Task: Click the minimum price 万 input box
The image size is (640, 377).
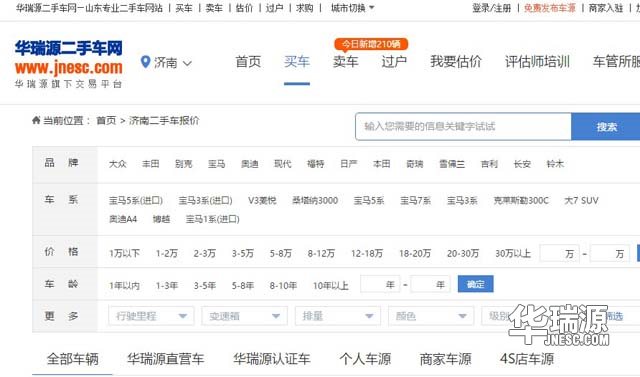Action: [560, 253]
